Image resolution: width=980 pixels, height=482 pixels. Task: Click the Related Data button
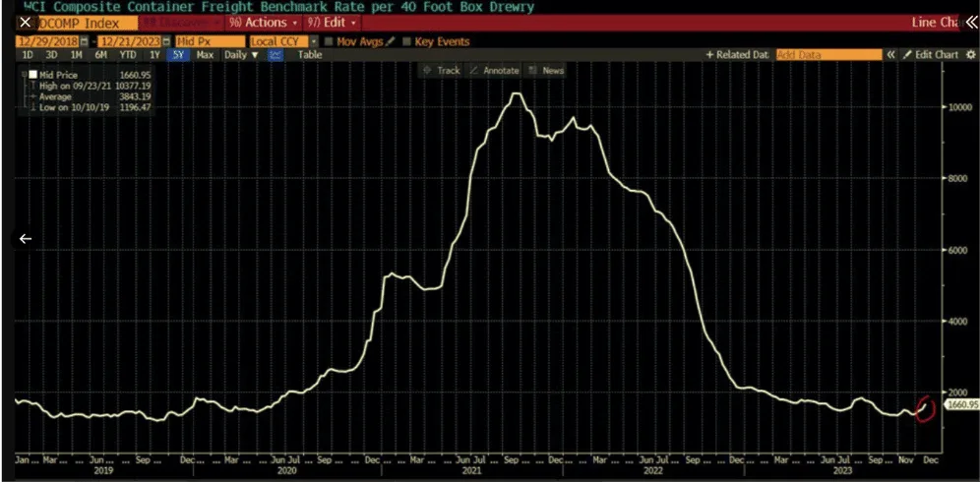point(737,55)
